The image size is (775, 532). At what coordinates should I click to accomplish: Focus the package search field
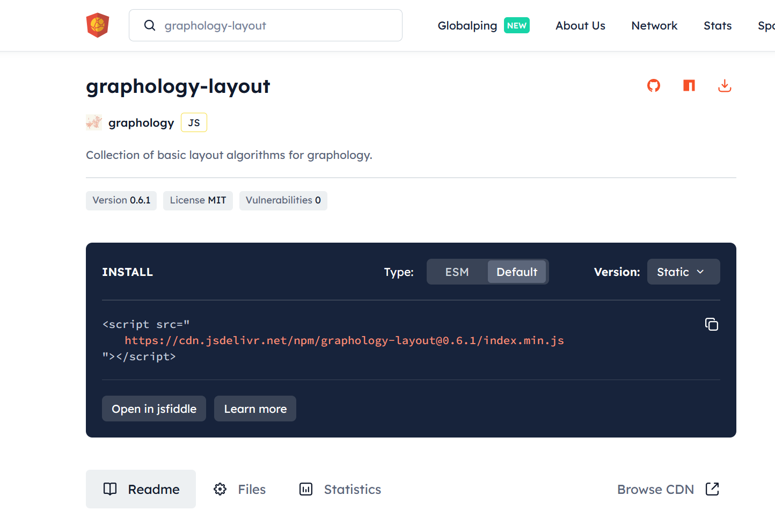[274, 25]
